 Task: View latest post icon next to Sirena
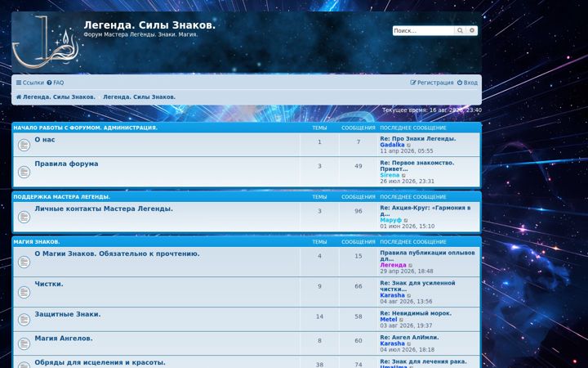click(403, 175)
